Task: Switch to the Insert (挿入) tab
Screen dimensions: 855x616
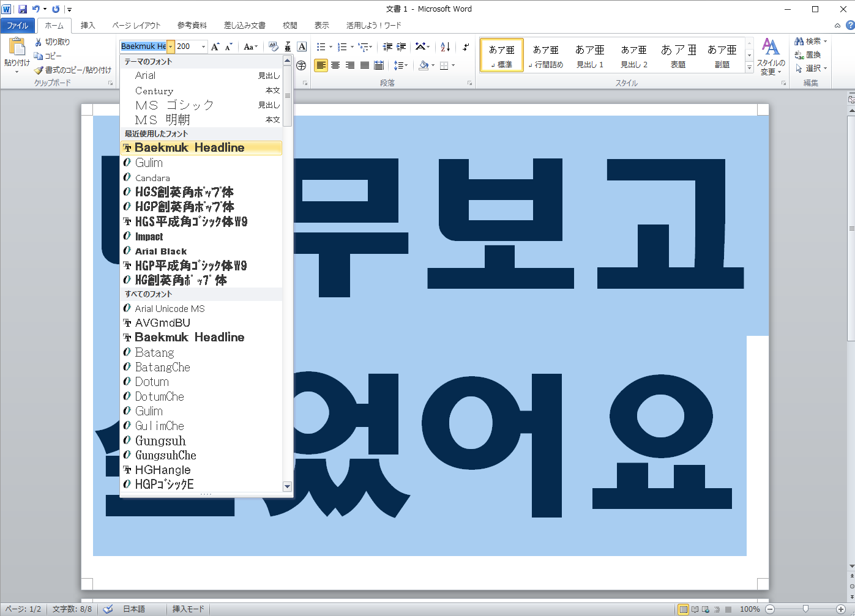Action: click(88, 25)
